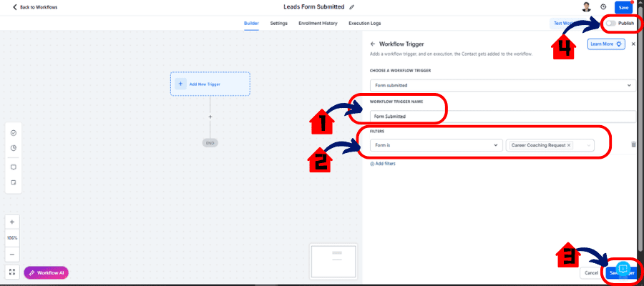Open the 'Form is' filter dropdown
Screen dimensions: 644x286
(436, 145)
